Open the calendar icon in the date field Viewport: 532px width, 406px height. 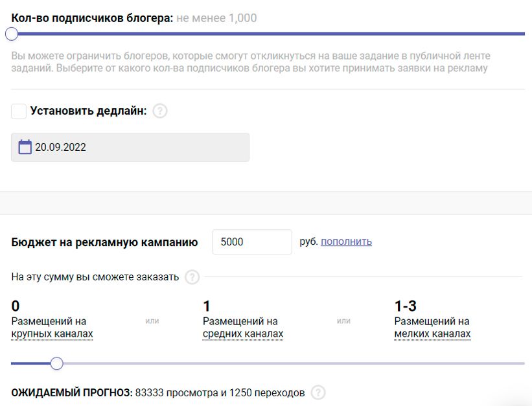25,147
